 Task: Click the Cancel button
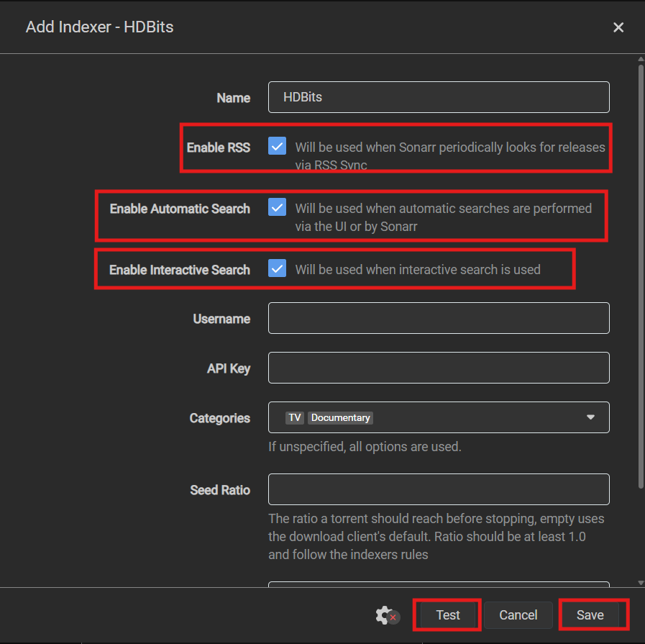(518, 614)
